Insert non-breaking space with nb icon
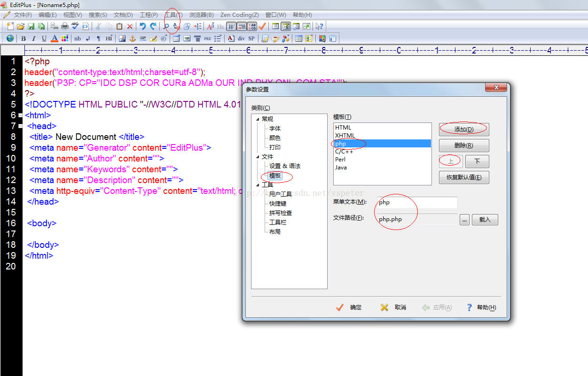588x376 pixels. click(77, 38)
